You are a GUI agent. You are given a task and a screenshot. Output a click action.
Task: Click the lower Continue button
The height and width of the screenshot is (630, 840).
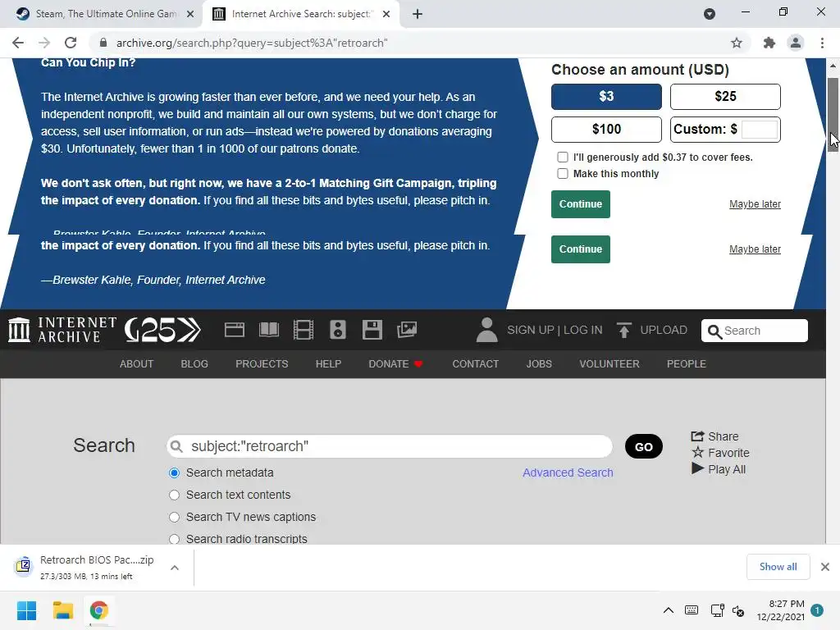click(x=581, y=249)
